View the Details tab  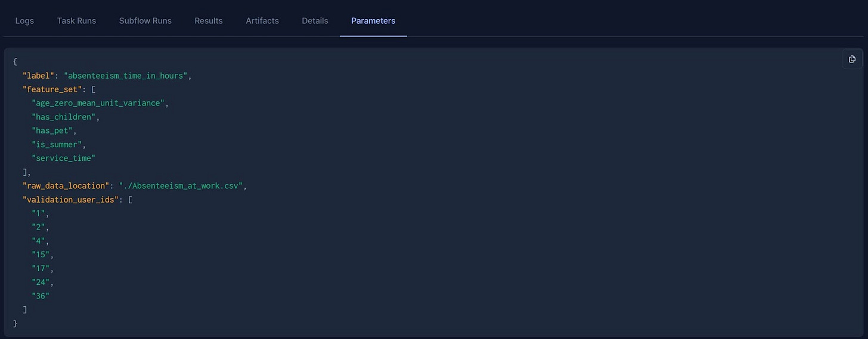point(315,20)
